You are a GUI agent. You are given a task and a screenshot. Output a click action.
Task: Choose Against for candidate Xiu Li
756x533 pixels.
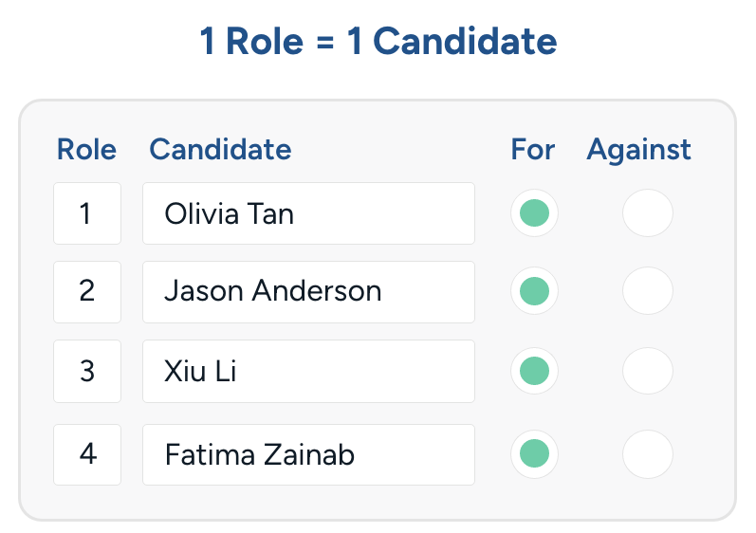pos(647,370)
